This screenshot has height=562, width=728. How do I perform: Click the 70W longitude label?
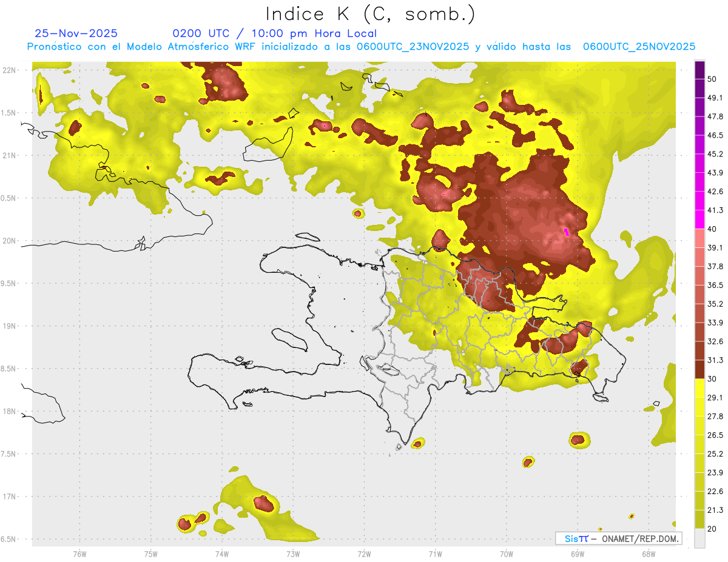pyautogui.click(x=507, y=554)
